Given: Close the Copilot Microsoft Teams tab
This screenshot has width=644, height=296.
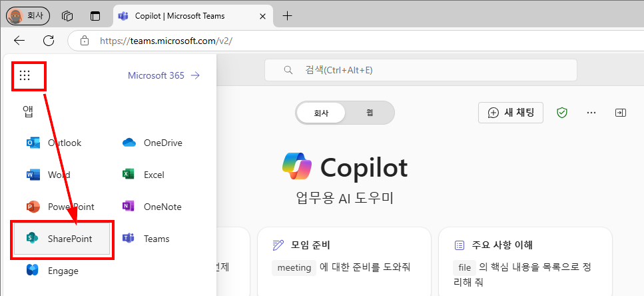Looking at the screenshot, I should [263, 16].
